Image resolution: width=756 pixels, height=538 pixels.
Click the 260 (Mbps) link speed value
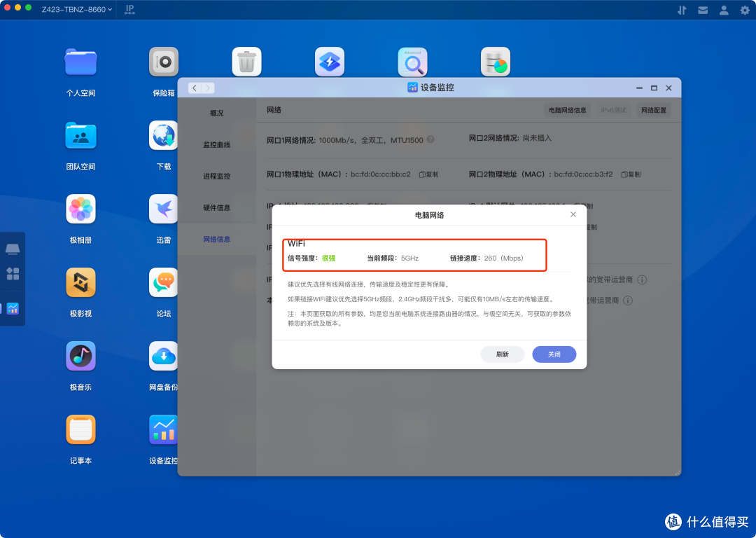point(504,258)
